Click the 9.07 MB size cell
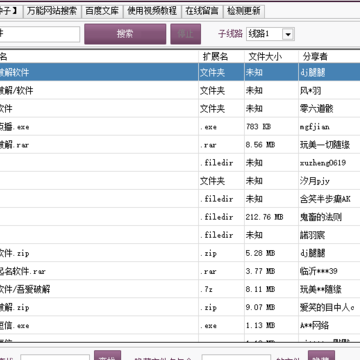The height and width of the screenshot is (360, 360). 260,307
